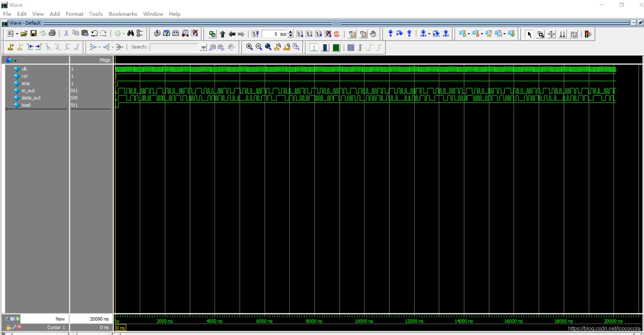Insert a new cursor
Viewport: 644px width, 335px height.
11,47
